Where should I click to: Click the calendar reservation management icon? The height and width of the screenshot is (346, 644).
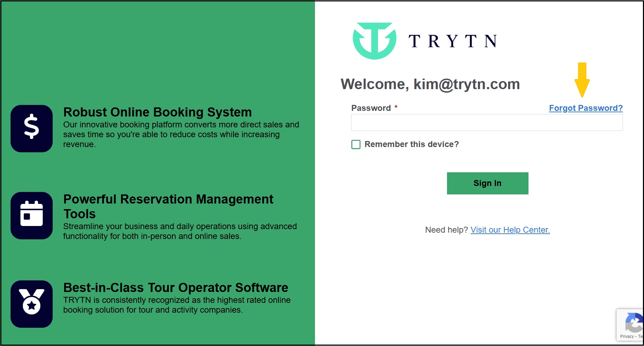(32, 215)
